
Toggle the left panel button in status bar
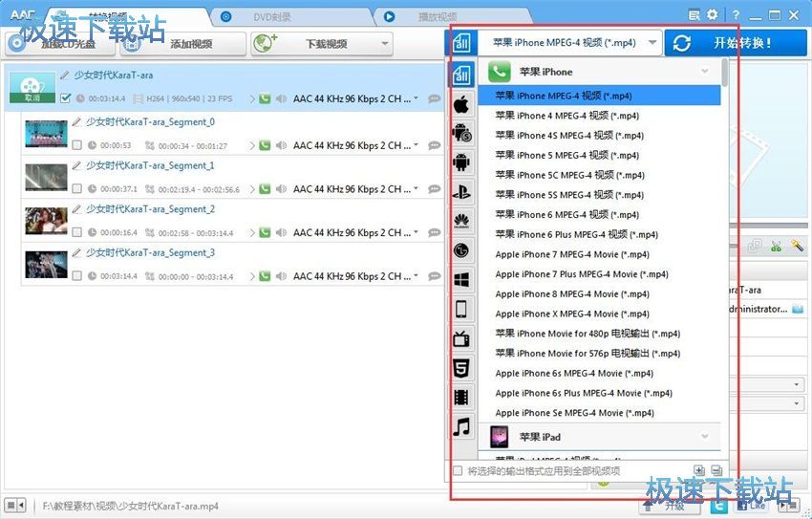(x=15, y=505)
